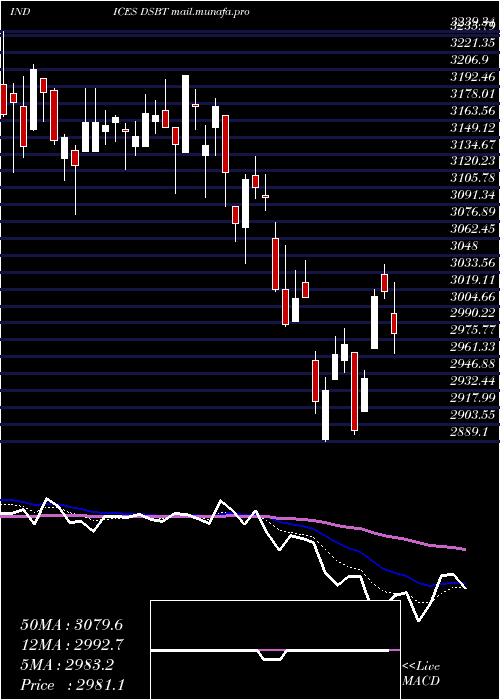Click inside the MACD inset chart box
This screenshot has width=500, height=700.
pyautogui.click(x=275, y=650)
